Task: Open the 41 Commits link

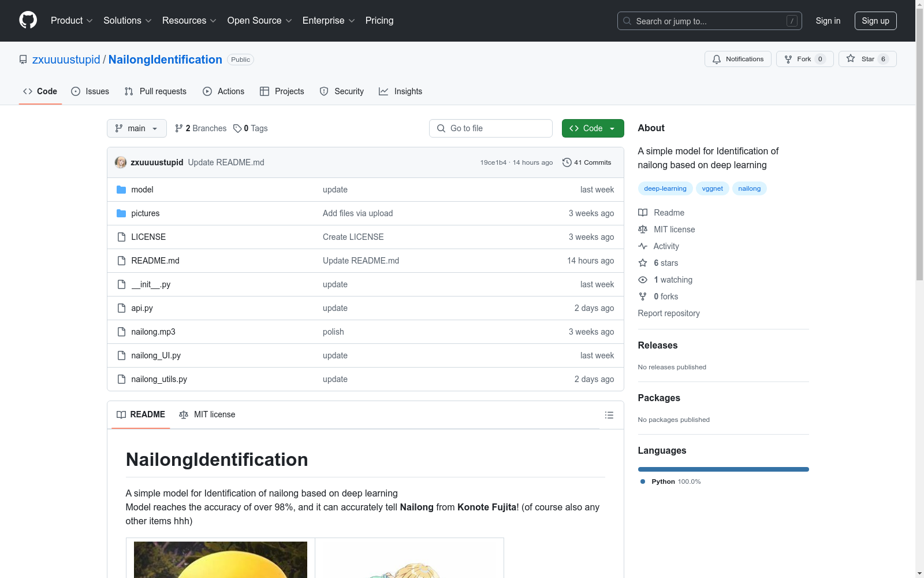Action: coord(587,162)
